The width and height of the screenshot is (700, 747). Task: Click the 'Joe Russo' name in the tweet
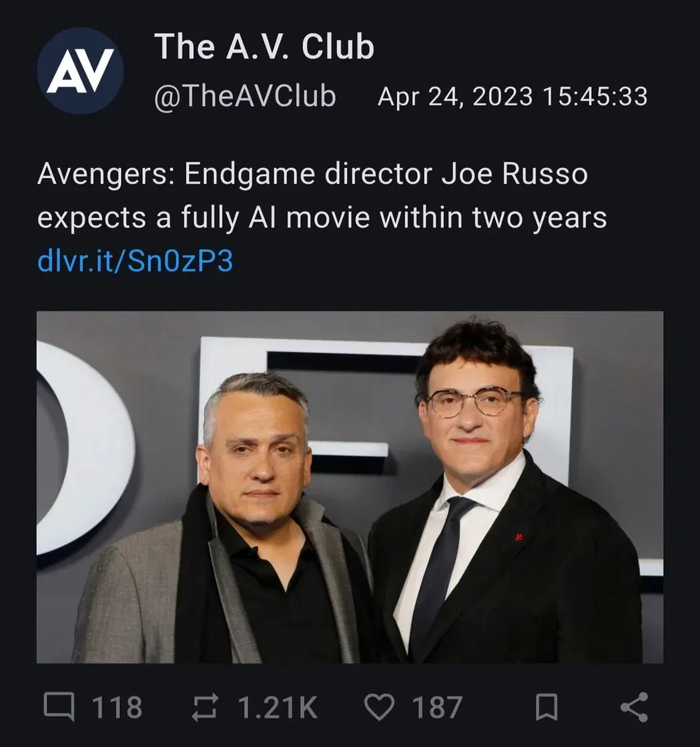[514, 173]
